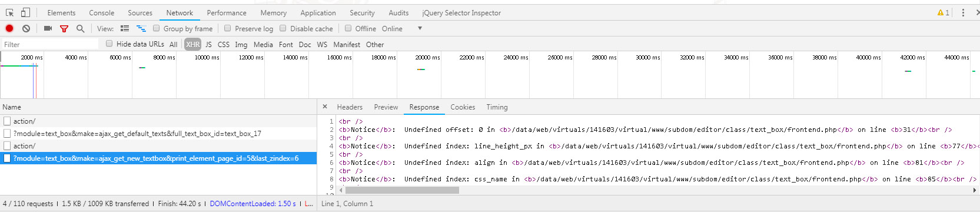Select the first action/ request
This screenshot has width=980, height=212.
pos(158,121)
